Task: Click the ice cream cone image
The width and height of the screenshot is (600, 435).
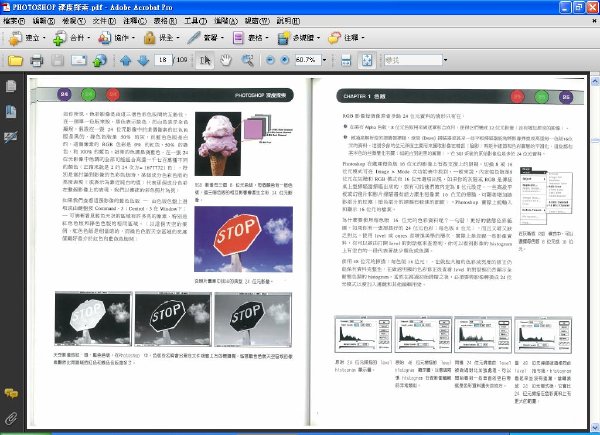Action: tap(218, 144)
